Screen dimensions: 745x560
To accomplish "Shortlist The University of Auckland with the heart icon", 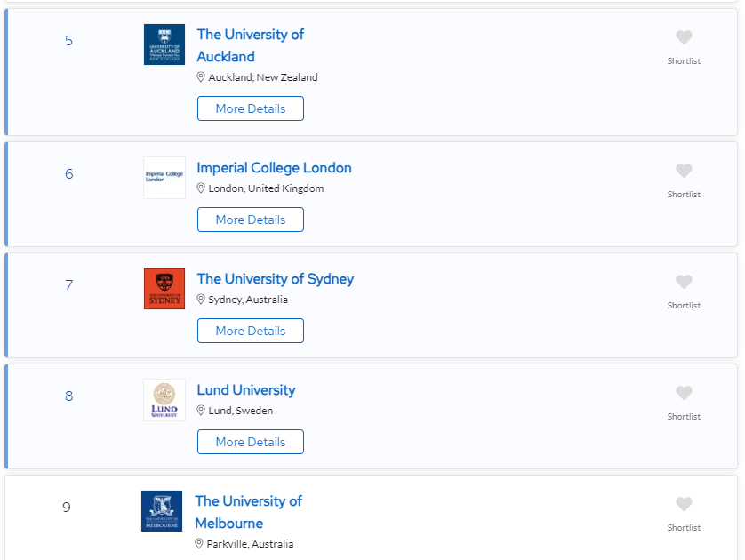I will pos(684,37).
